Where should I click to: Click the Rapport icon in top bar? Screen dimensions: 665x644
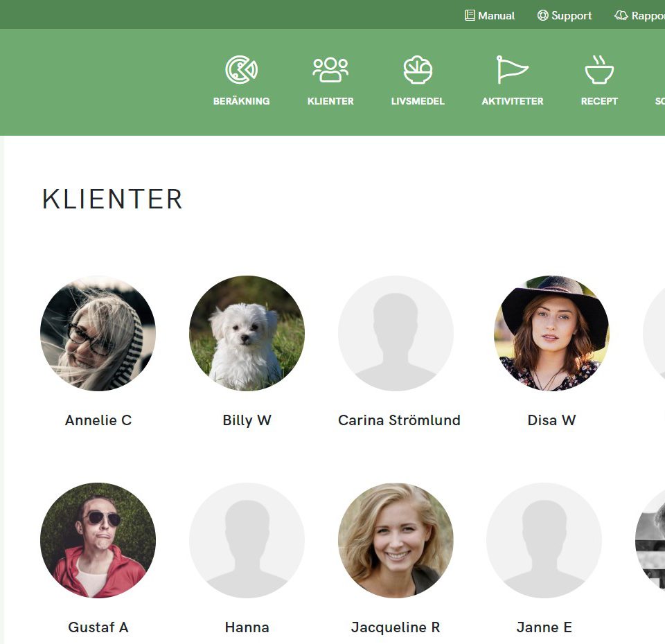tap(621, 16)
